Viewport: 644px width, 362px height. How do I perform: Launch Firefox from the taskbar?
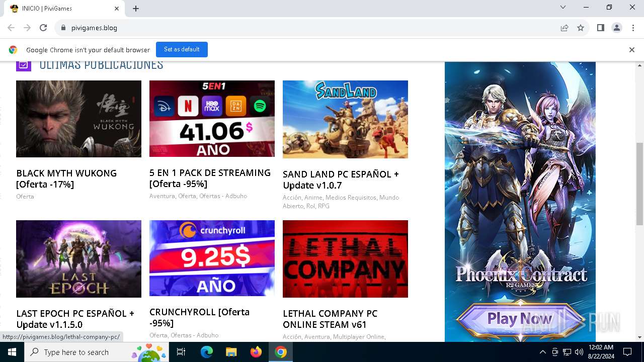256,352
